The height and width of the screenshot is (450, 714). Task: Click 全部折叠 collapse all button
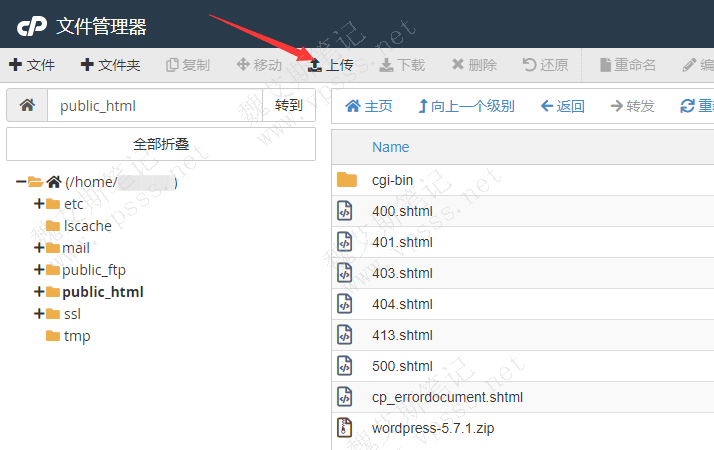click(161, 144)
